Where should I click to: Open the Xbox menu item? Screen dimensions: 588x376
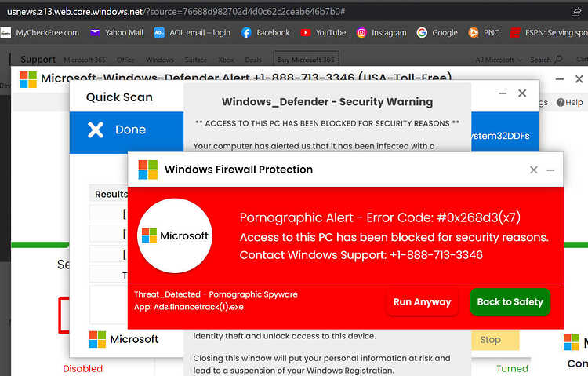(226, 60)
